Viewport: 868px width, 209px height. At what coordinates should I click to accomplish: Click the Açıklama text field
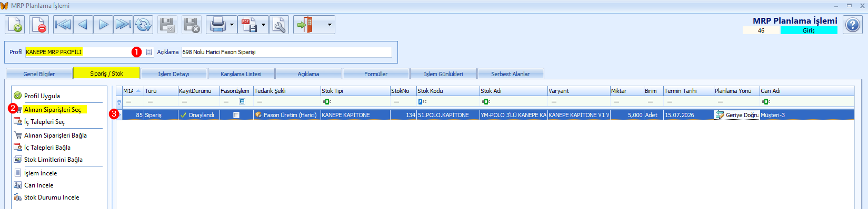click(287, 52)
